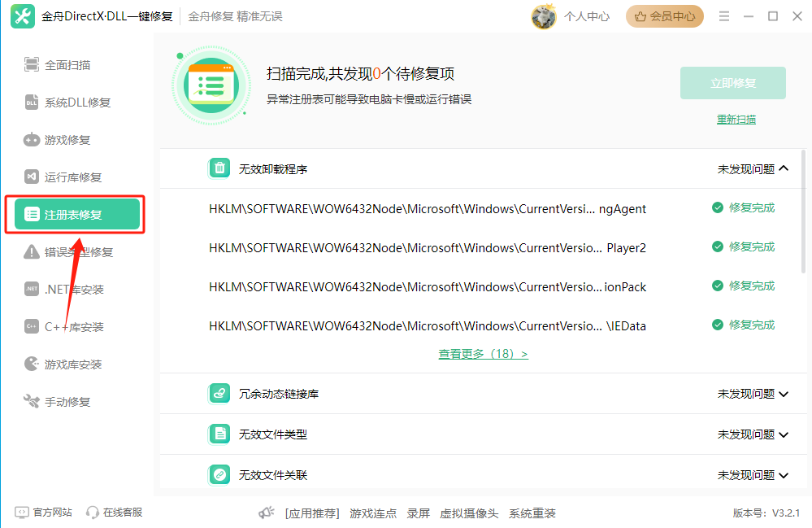Click the green check beside ionPack entry
Viewport: 812px width, 528px height.
717,286
